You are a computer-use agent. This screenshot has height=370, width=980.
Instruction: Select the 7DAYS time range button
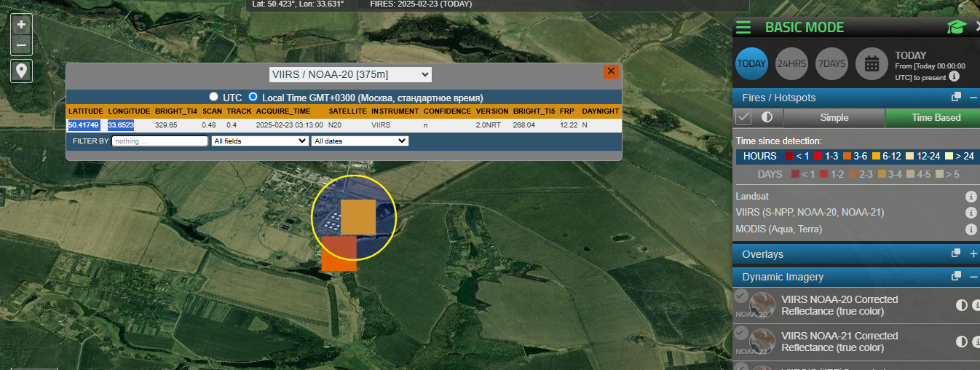click(x=831, y=63)
